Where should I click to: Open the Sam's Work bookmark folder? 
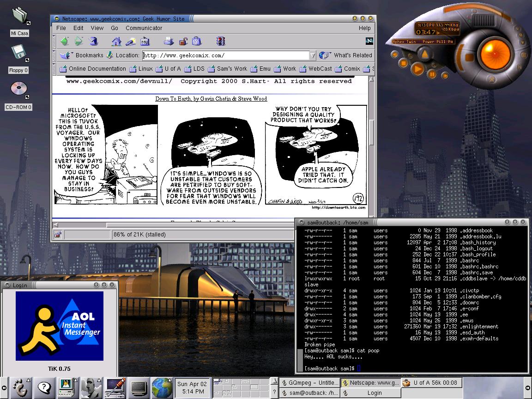click(x=227, y=68)
